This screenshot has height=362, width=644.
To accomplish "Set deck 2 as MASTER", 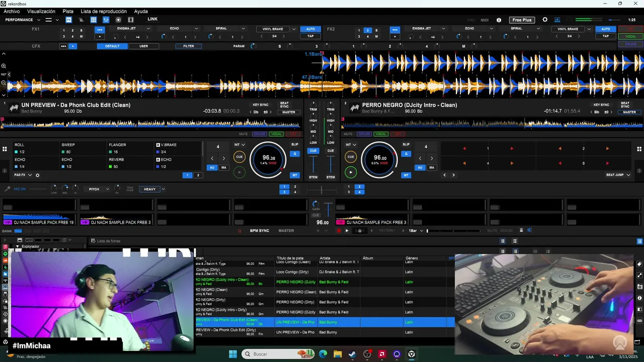I will point(629,112).
